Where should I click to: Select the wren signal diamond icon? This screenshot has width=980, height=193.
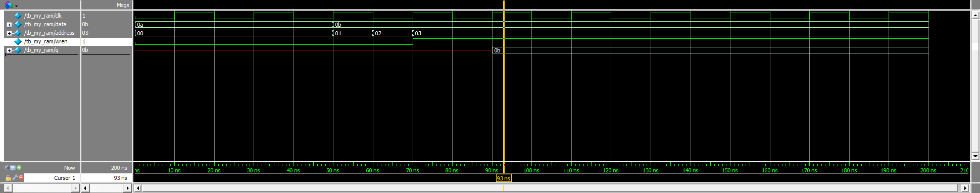pos(18,41)
